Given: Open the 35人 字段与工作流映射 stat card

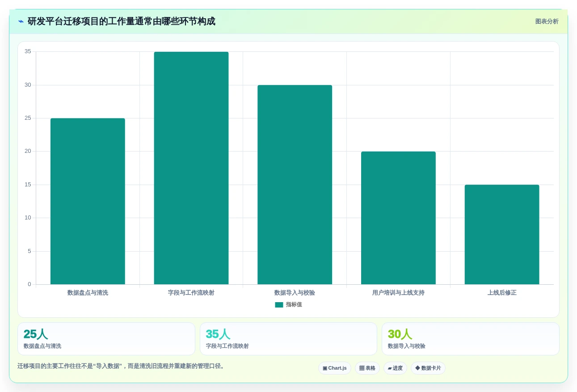Looking at the screenshot, I should 288,339.
